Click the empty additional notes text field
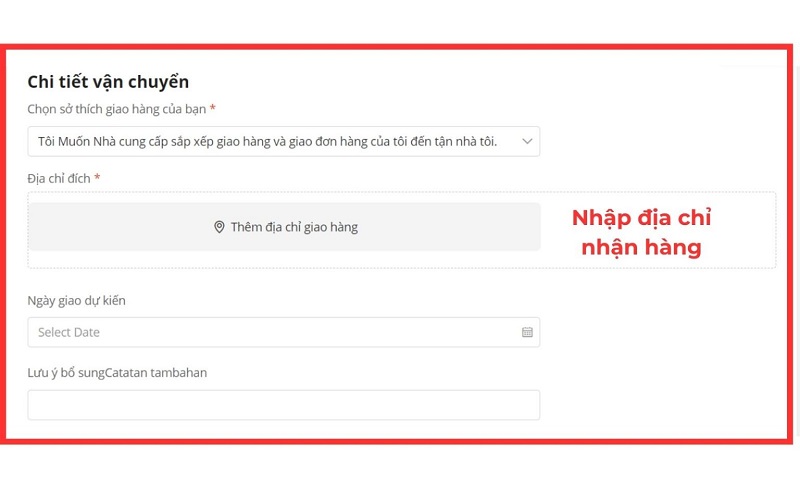 [283, 405]
